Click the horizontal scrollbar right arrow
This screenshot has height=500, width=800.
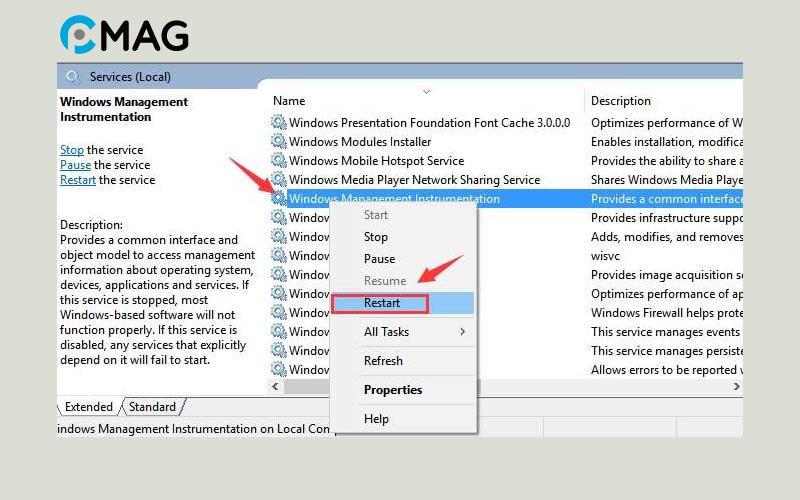[x=736, y=386]
